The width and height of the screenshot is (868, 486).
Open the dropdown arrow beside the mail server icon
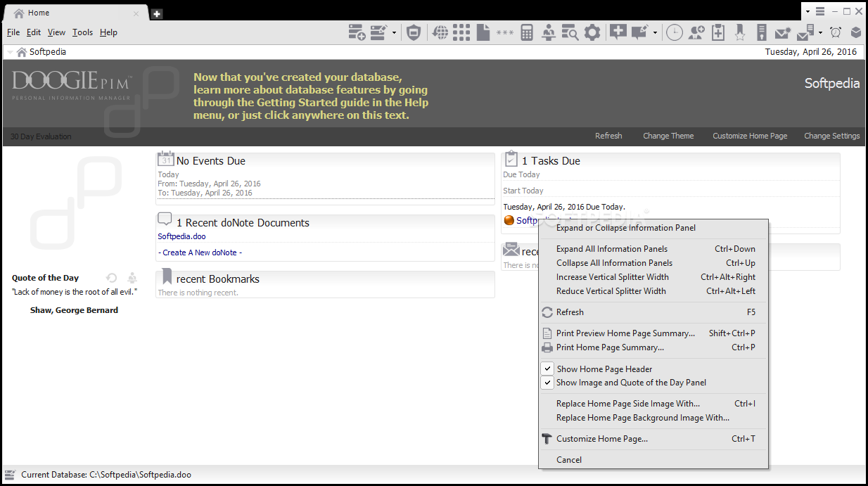coord(820,32)
